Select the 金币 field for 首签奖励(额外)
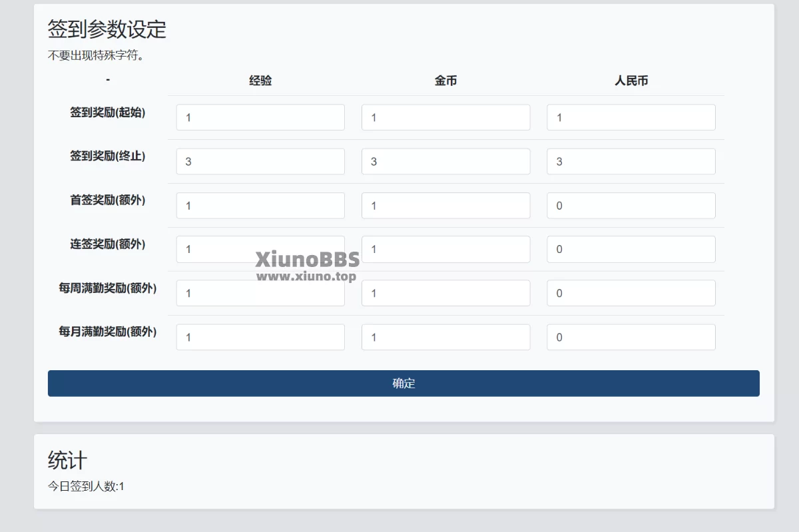This screenshot has width=799, height=532. tap(445, 205)
